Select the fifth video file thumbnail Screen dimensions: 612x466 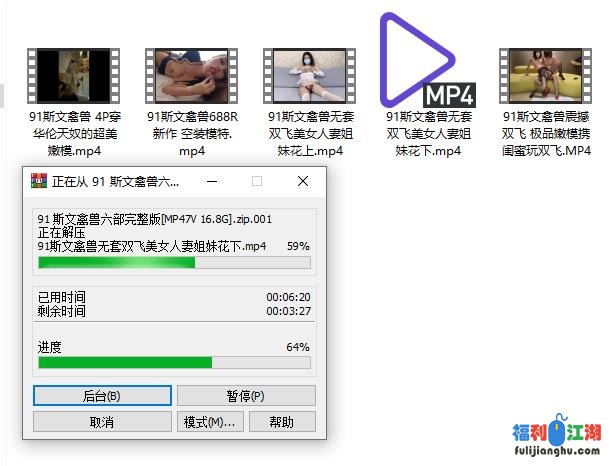[545, 76]
